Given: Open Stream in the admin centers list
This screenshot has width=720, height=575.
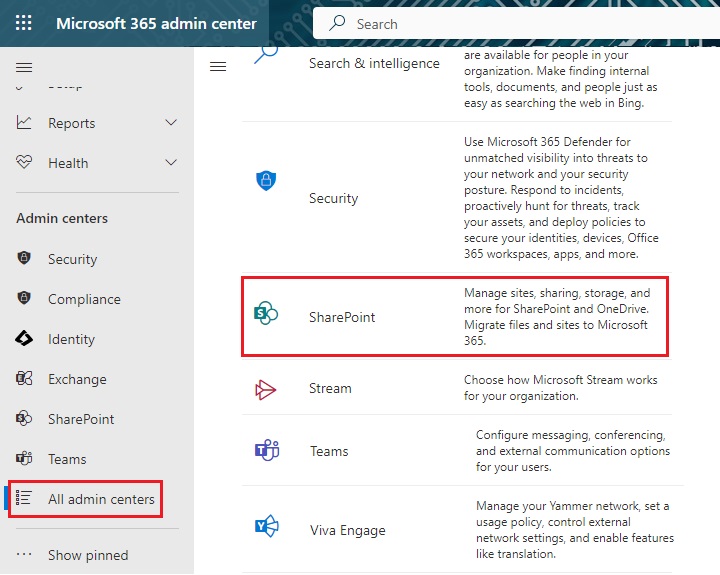Looking at the screenshot, I should click(x=330, y=389).
